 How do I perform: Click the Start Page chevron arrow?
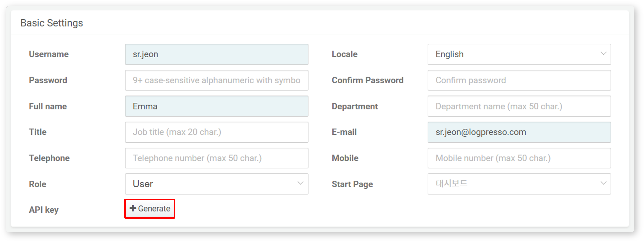pos(603,183)
